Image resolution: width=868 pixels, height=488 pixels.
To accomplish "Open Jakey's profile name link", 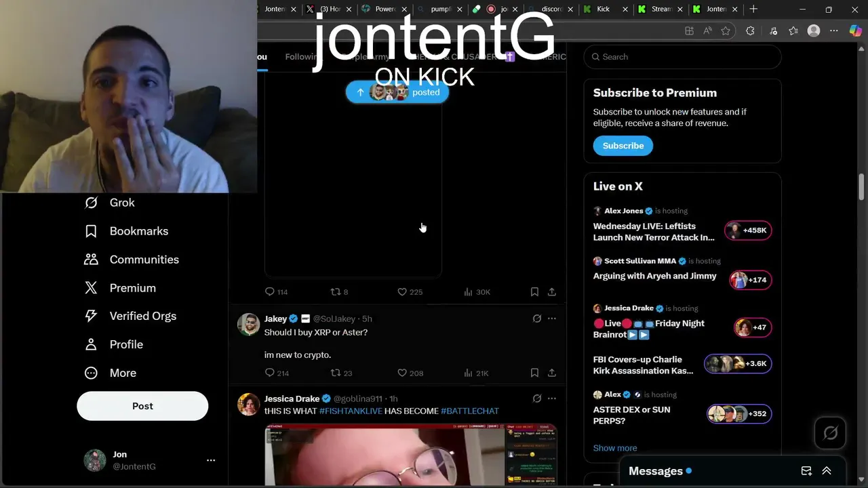I will [275, 319].
